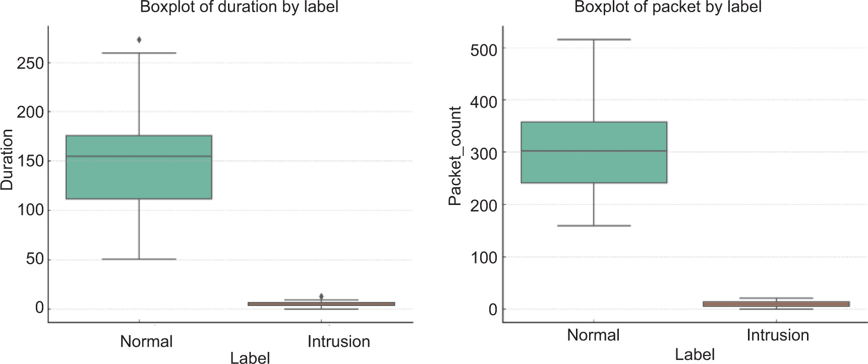
Task: Click the "Normal" tick label under duration plot
Action: 146,342
